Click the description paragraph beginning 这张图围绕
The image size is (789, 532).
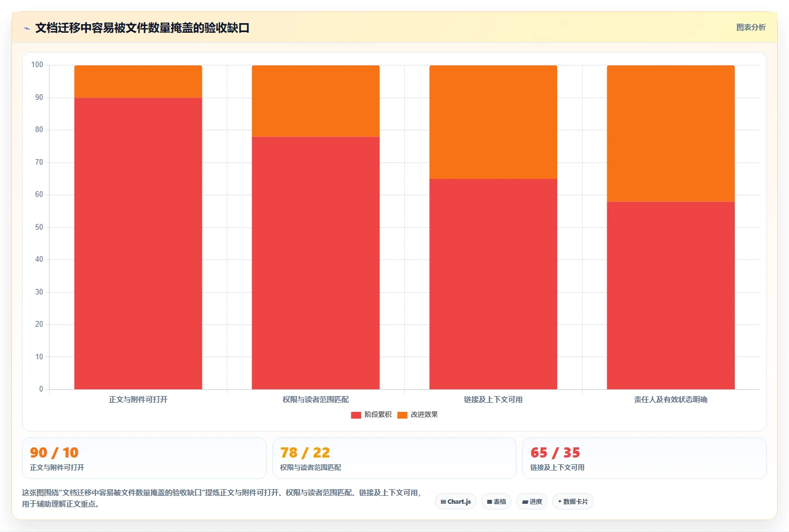(x=222, y=498)
